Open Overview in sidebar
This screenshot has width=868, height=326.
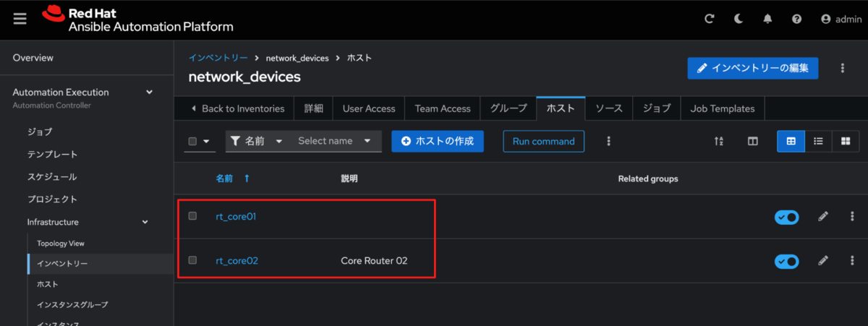point(33,58)
